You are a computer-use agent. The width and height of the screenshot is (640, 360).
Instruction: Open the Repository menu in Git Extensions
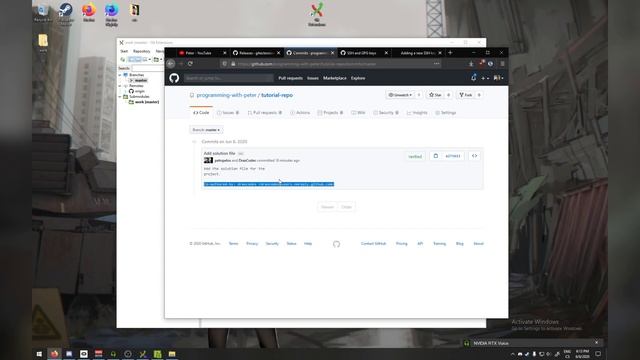pos(142,51)
